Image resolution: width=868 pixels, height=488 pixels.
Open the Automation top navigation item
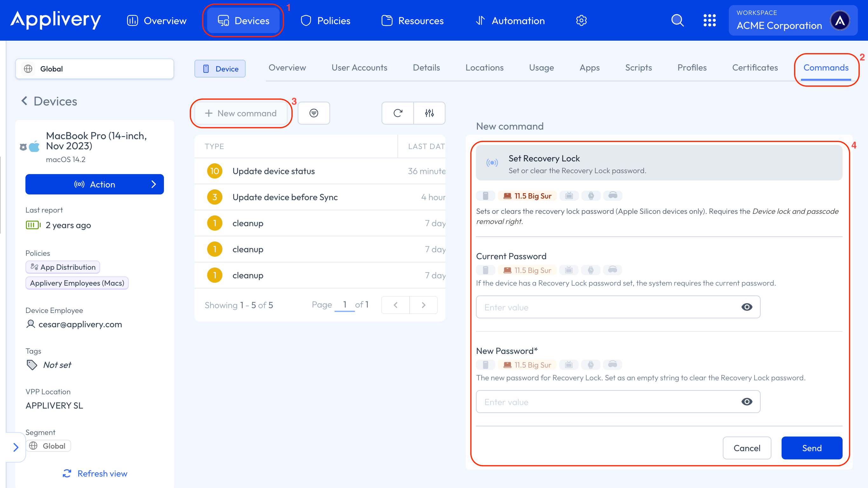(510, 21)
